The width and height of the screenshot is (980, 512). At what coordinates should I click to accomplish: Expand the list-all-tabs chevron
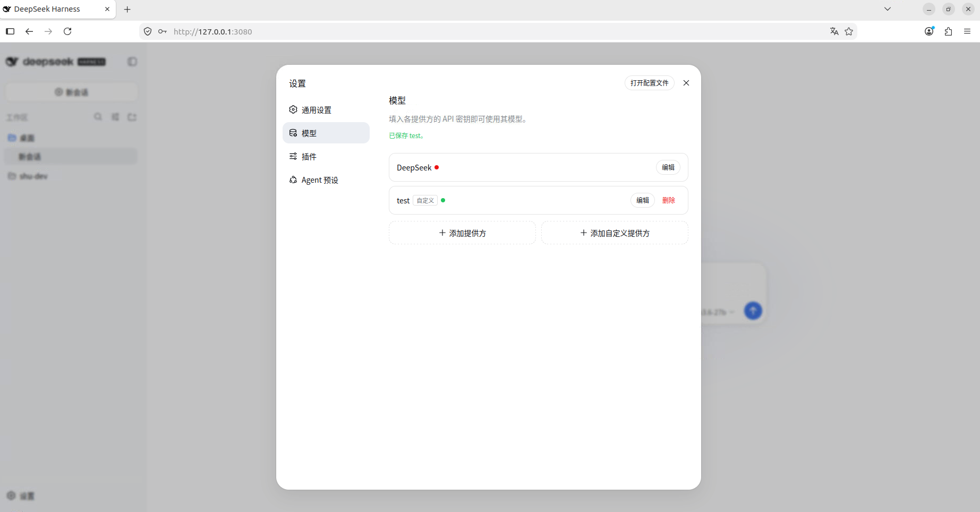coord(888,9)
